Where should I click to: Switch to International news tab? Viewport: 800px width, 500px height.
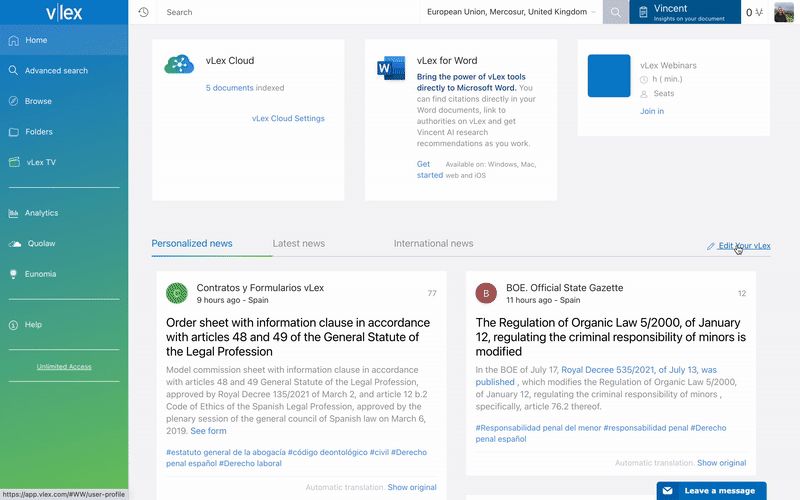point(433,244)
